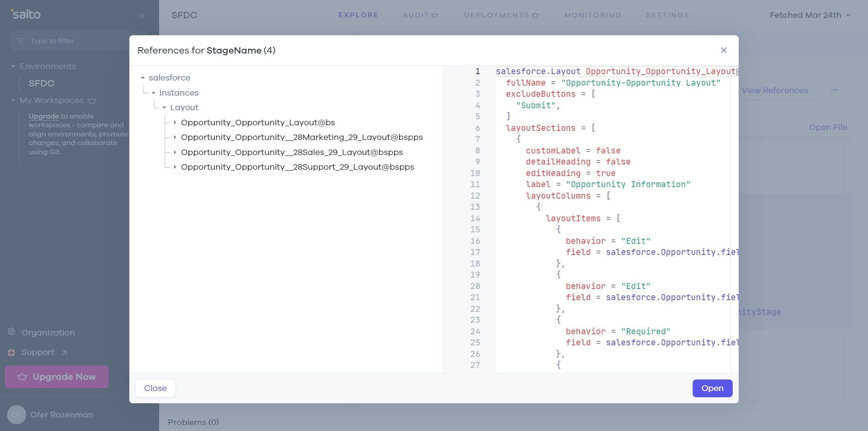Click the Close button in dialog
This screenshot has width=868, height=431.
(x=155, y=388)
